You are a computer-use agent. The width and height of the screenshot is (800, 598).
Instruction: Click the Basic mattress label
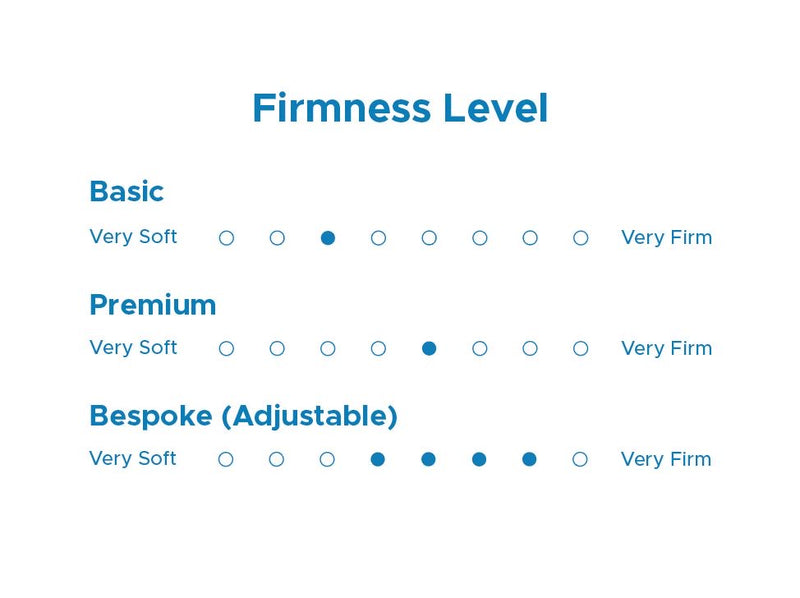127,191
